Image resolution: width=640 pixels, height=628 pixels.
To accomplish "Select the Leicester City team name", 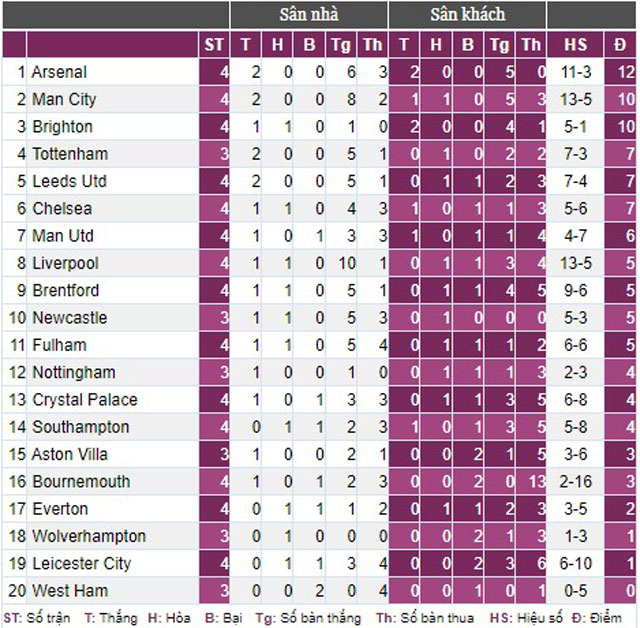I will click(82, 564).
